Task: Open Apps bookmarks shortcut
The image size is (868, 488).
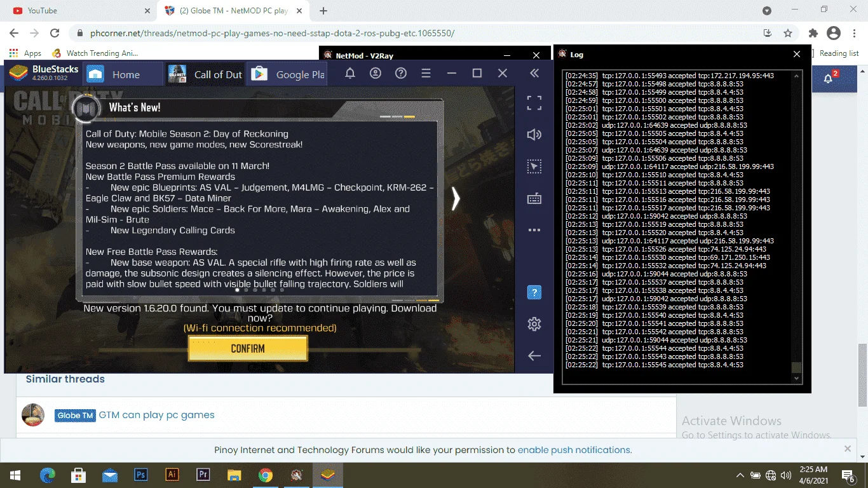Action: pyautogui.click(x=25, y=53)
